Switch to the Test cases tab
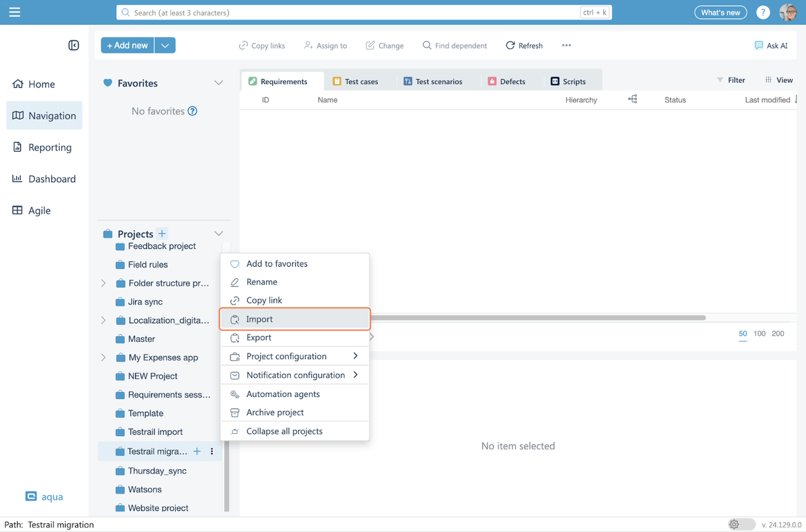Viewport: 806px width, 532px height. [x=361, y=81]
